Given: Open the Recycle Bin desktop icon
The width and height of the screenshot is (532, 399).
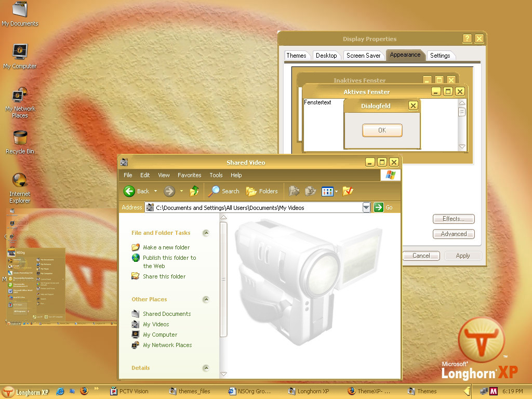Looking at the screenshot, I should tap(20, 142).
